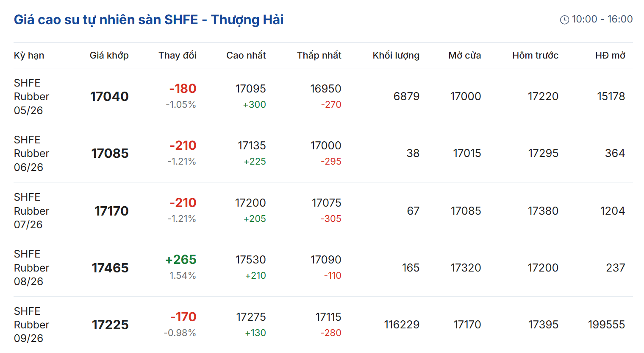
Task: Click the +265 change value for 08/26
Action: coord(181,260)
